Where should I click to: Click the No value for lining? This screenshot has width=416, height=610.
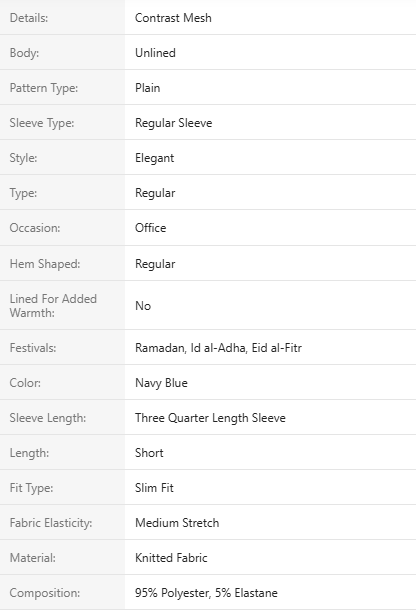[x=143, y=306]
